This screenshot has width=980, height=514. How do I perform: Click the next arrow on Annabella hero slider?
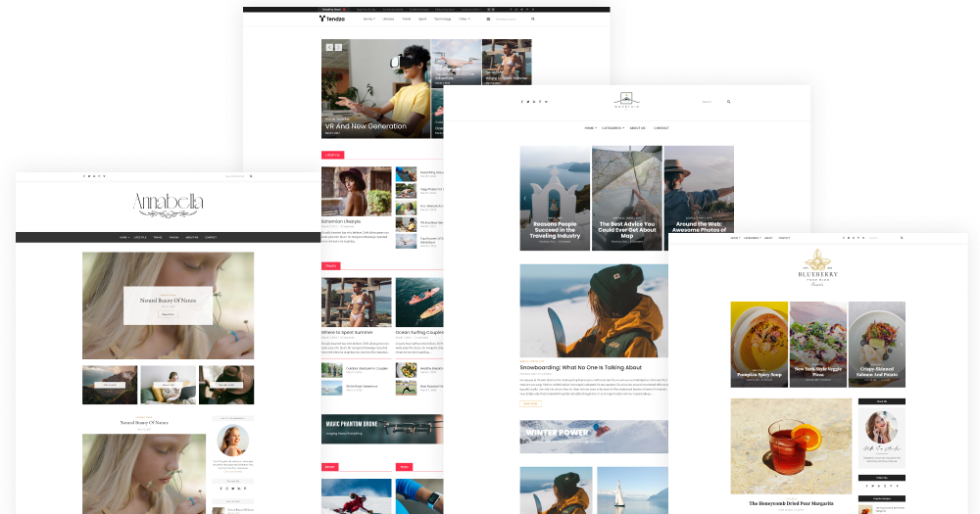click(249, 305)
